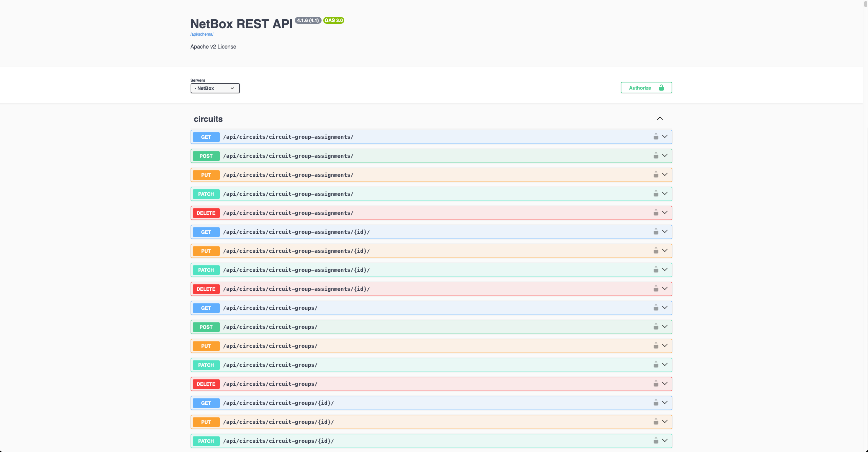Collapse the circuits section arrow

tap(660, 118)
